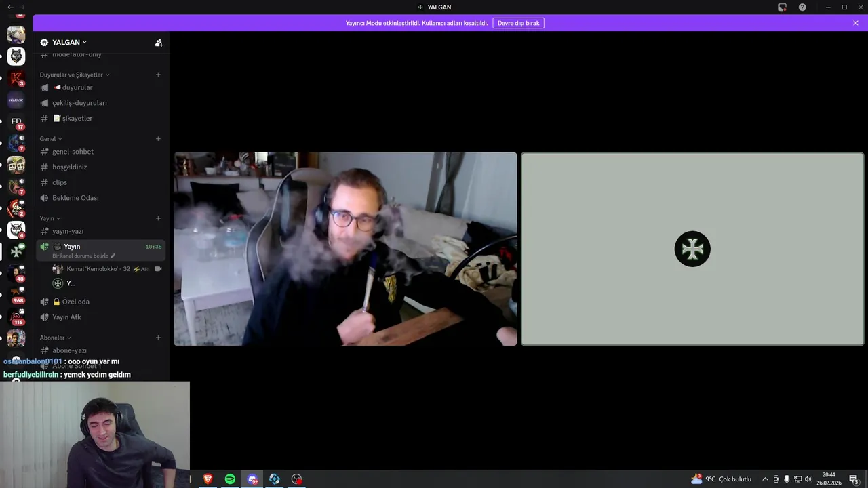The image size is (868, 488).
Task: Select the current YALGAN cross server icon
Action: (x=16, y=251)
